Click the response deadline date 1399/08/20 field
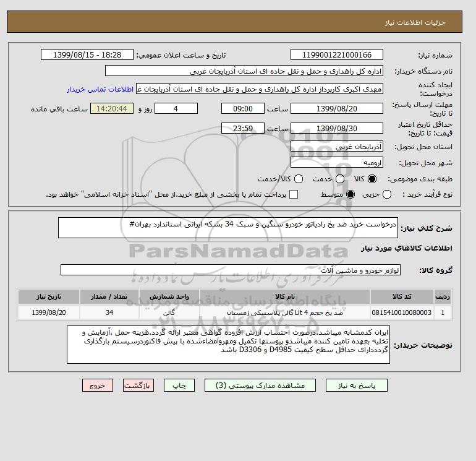 (x=337, y=108)
